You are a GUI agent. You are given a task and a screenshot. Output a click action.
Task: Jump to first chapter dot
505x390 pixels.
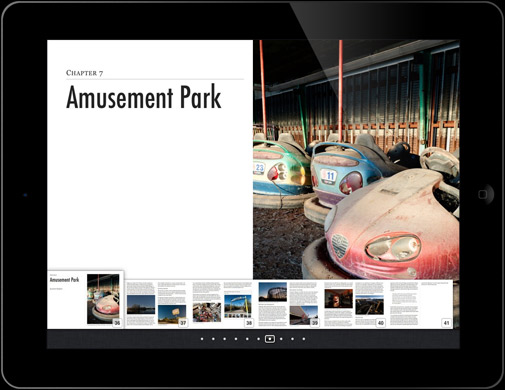point(202,339)
